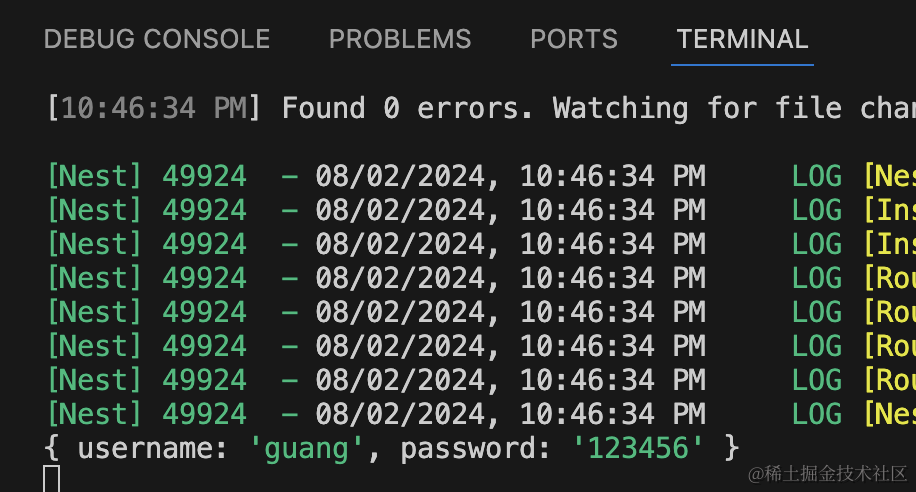Focus the empty terminal cursor block

click(x=52, y=479)
